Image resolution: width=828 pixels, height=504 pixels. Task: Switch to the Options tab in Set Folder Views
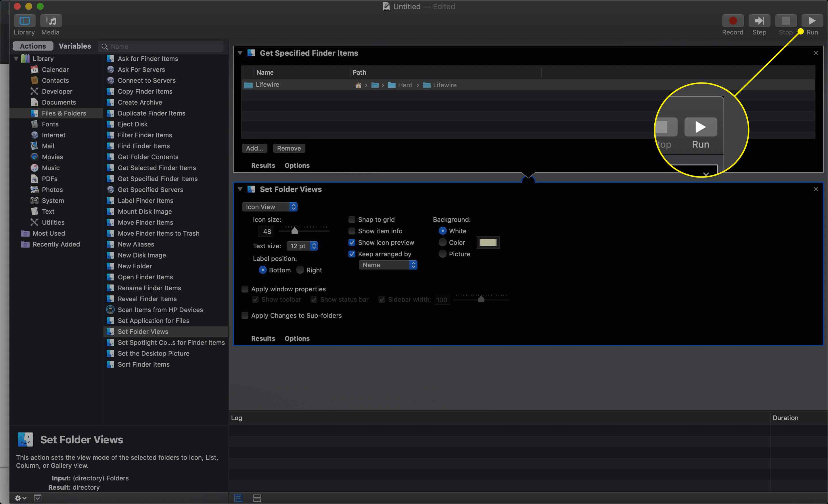coord(297,338)
